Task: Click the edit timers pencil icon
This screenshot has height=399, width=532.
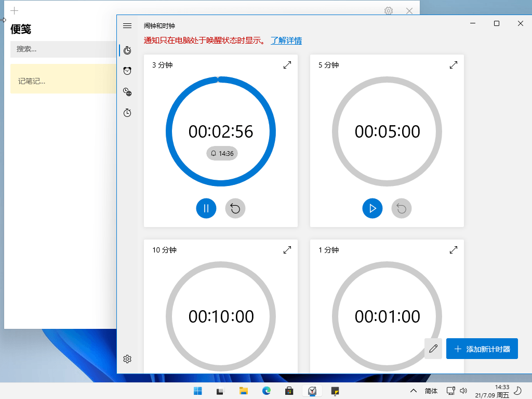Action: (433, 349)
